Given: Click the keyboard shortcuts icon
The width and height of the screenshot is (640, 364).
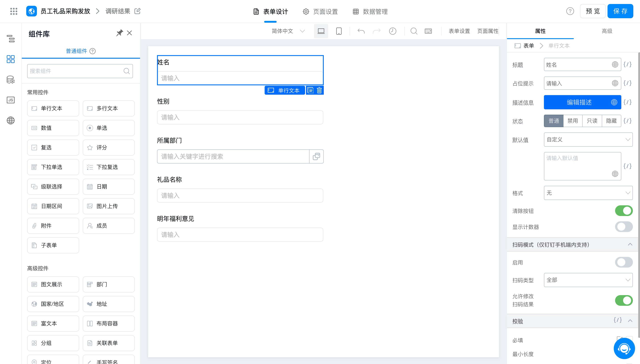Looking at the screenshot, I should pyautogui.click(x=428, y=31).
